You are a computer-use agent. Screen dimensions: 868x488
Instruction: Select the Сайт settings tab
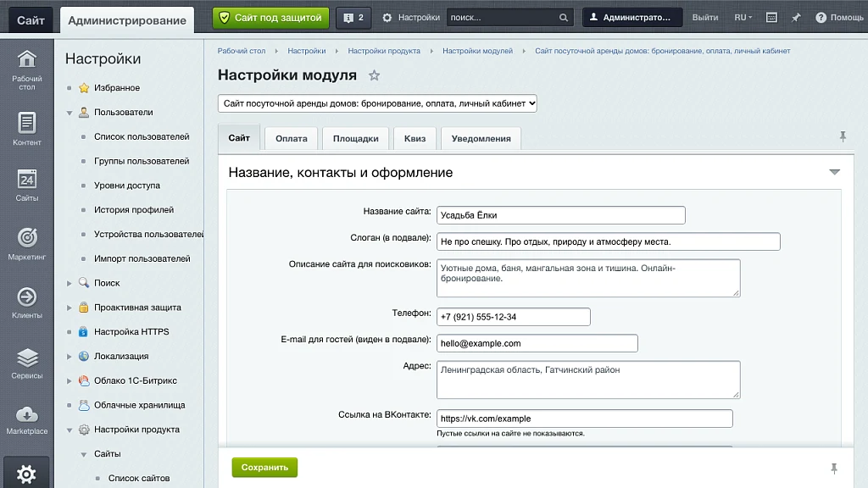[x=239, y=138]
